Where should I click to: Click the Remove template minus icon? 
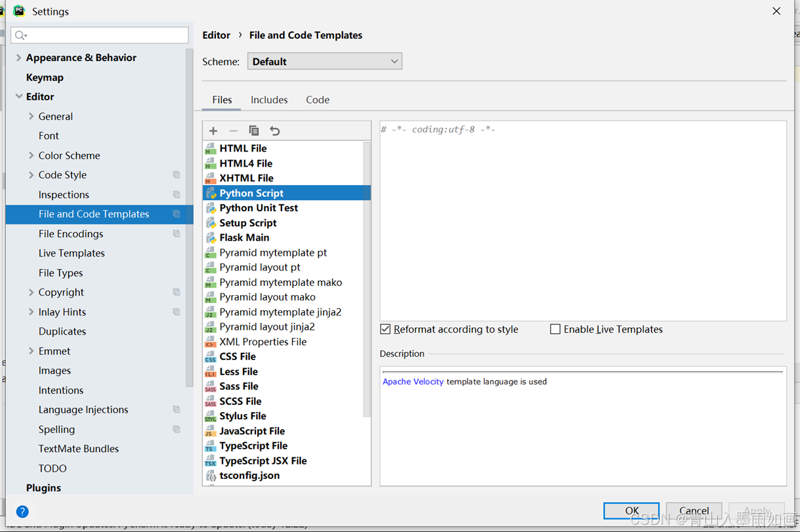(234, 131)
